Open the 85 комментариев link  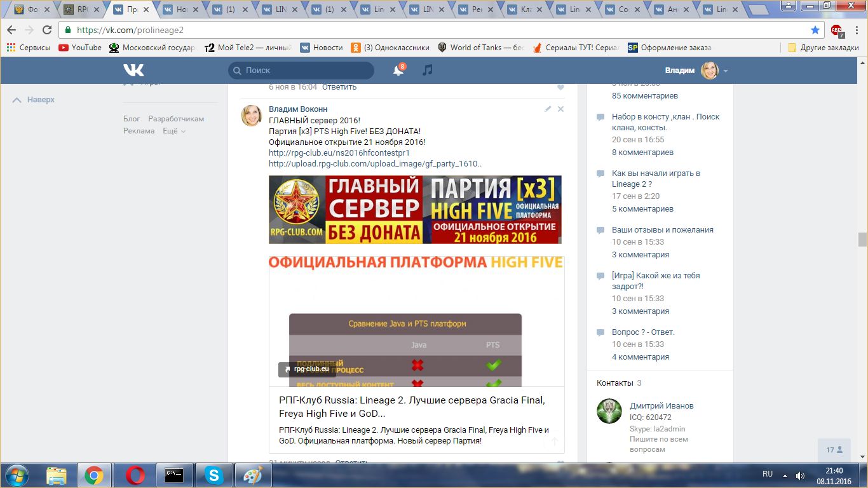[645, 96]
